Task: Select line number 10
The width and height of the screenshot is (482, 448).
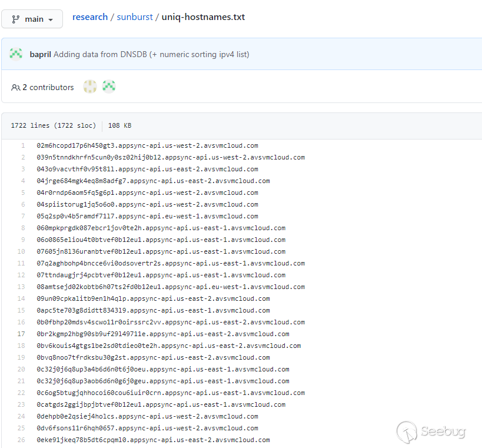Action: pos(21,251)
